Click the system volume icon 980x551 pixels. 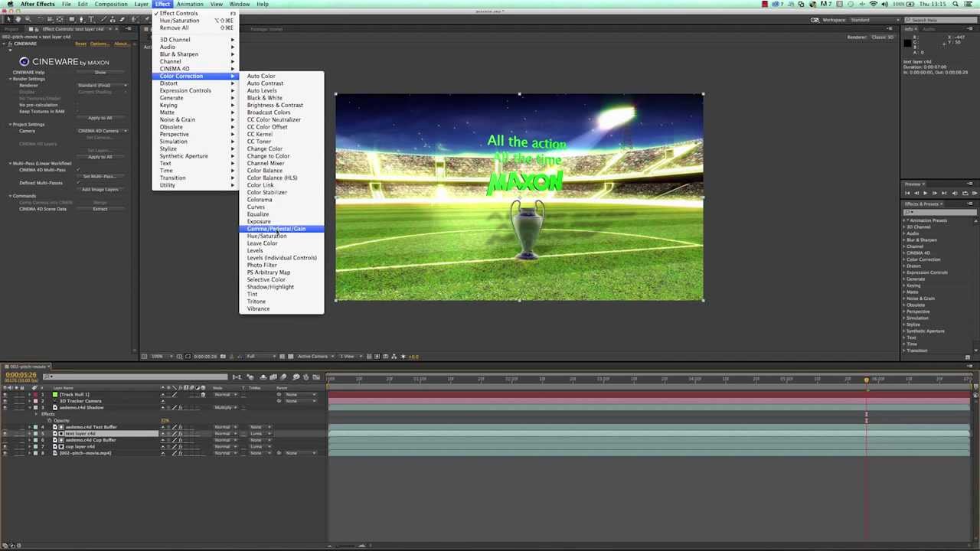pyautogui.click(x=884, y=4)
